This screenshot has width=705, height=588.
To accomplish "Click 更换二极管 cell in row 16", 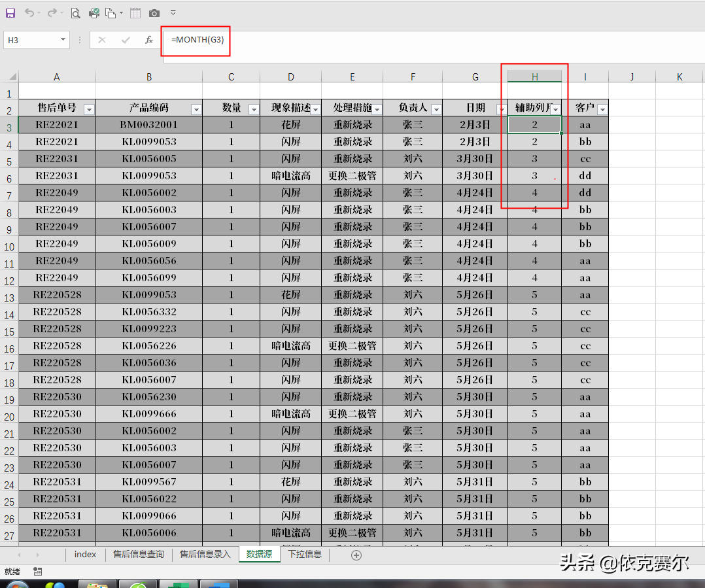I will tap(352, 346).
